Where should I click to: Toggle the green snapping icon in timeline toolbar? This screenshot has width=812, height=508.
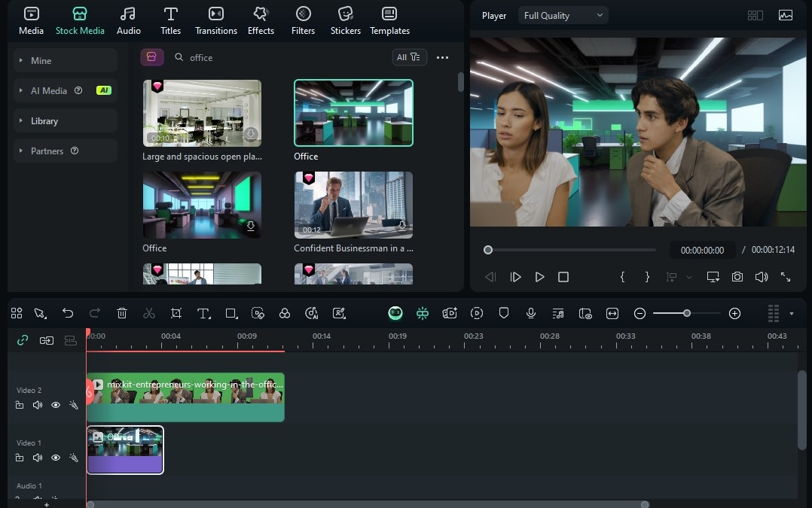coord(423,313)
